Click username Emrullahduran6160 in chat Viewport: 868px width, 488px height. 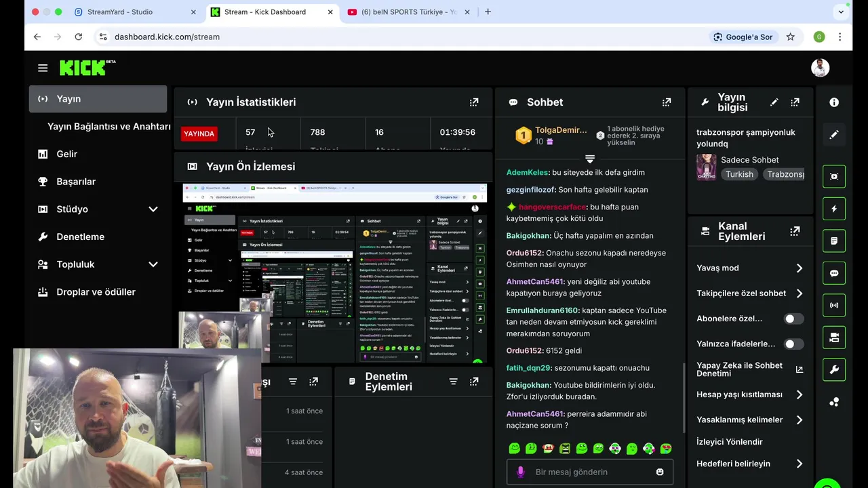tap(542, 310)
